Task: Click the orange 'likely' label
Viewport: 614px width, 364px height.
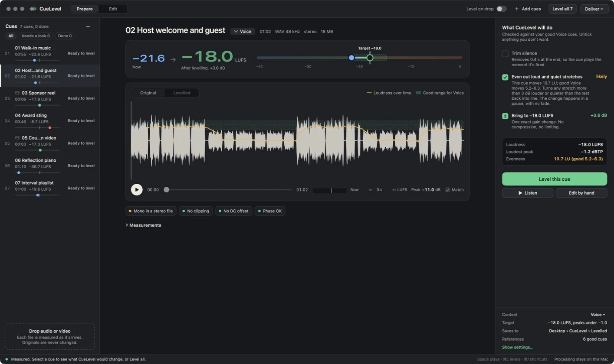Action: pos(601,77)
